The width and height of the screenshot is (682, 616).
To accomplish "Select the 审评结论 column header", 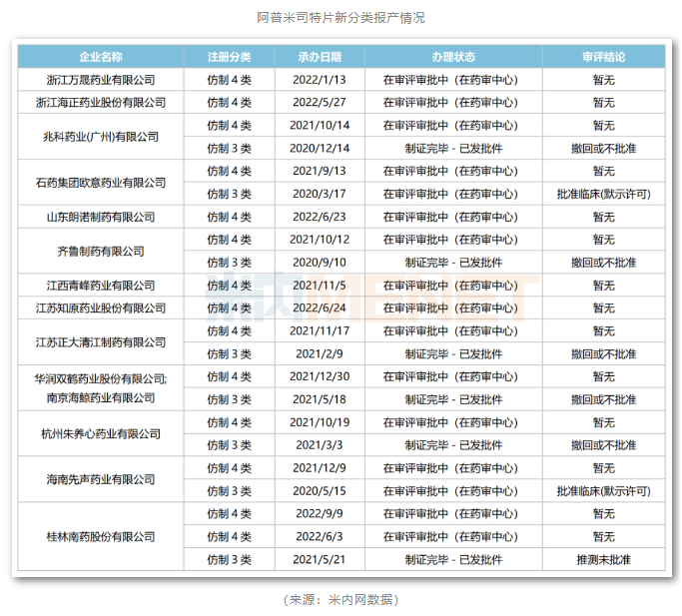I will 604,57.
